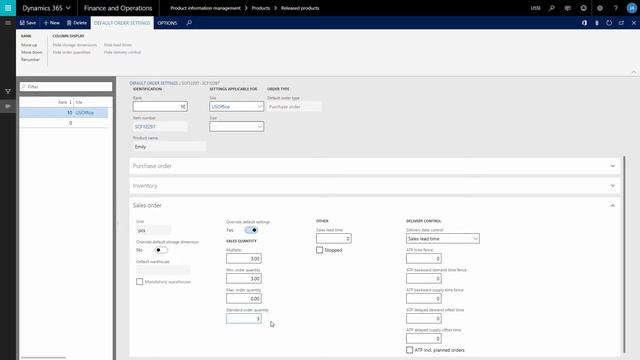Open the notifications bell icon
The width and height of the screenshot is (640, 360).
(584, 8)
